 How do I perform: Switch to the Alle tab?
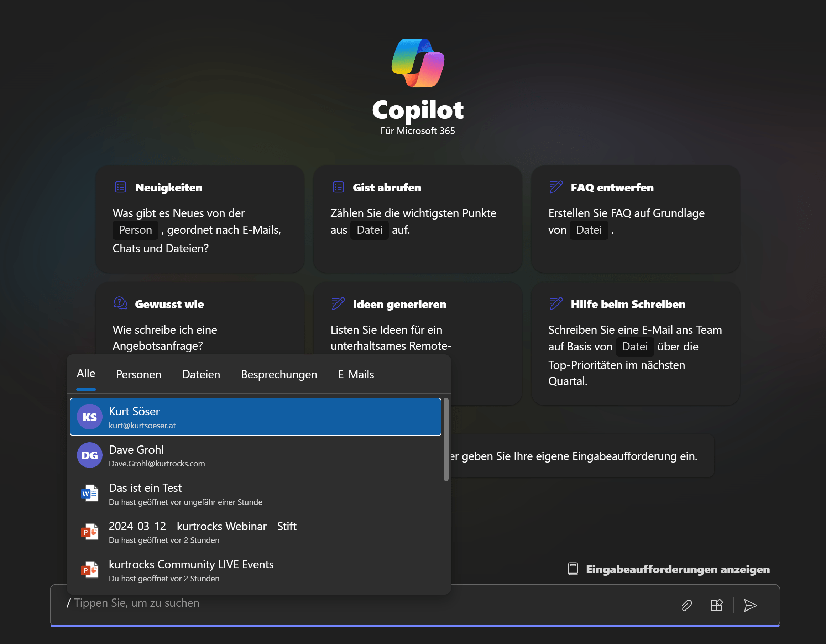click(86, 373)
